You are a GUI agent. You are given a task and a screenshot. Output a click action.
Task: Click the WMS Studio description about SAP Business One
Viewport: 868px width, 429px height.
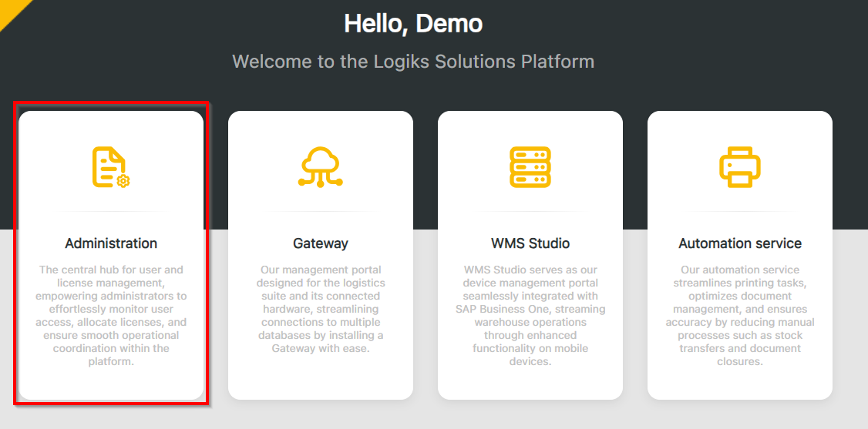(x=530, y=316)
